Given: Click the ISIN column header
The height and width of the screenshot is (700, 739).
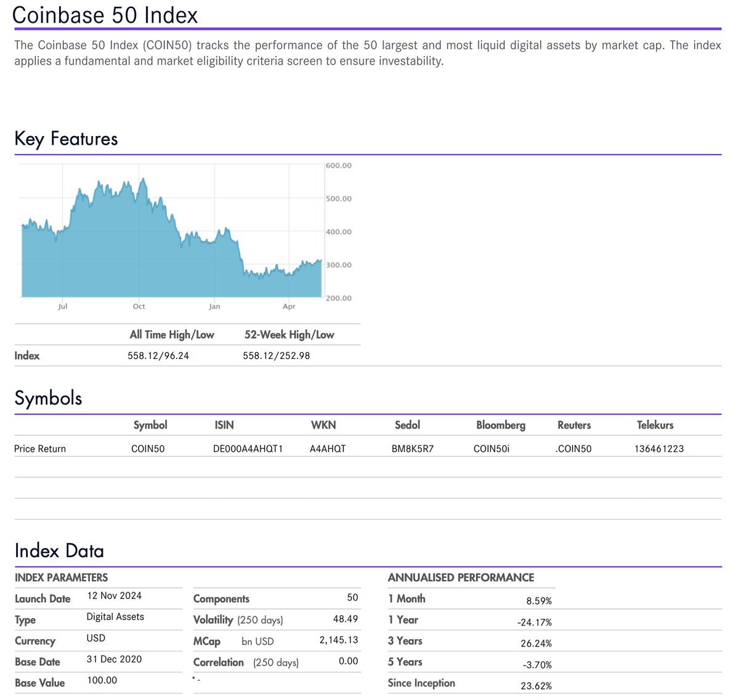Looking at the screenshot, I should [224, 425].
